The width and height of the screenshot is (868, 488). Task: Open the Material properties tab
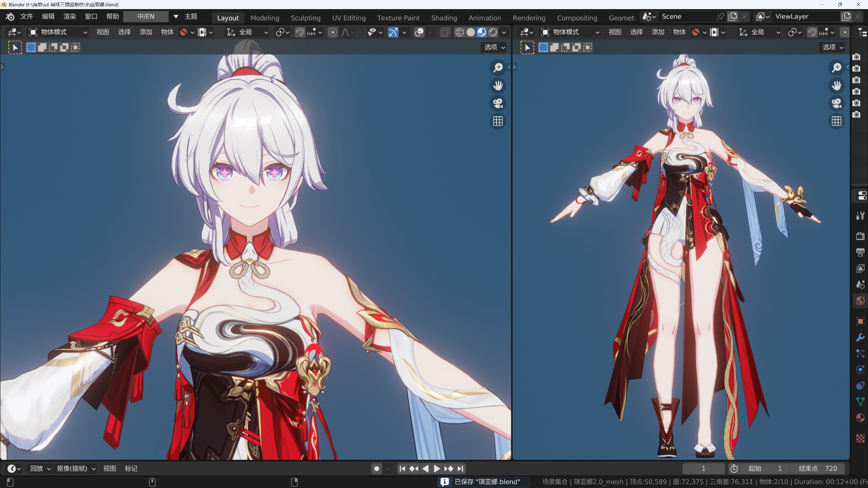860,418
